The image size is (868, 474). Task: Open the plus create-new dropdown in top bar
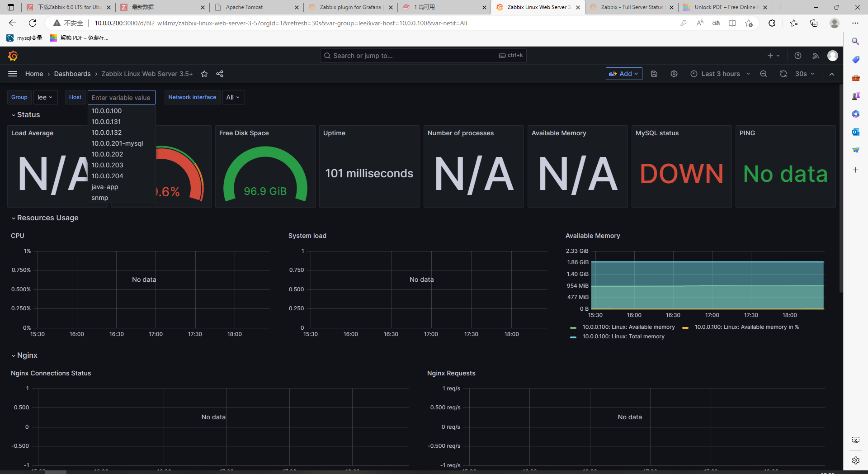(x=774, y=56)
